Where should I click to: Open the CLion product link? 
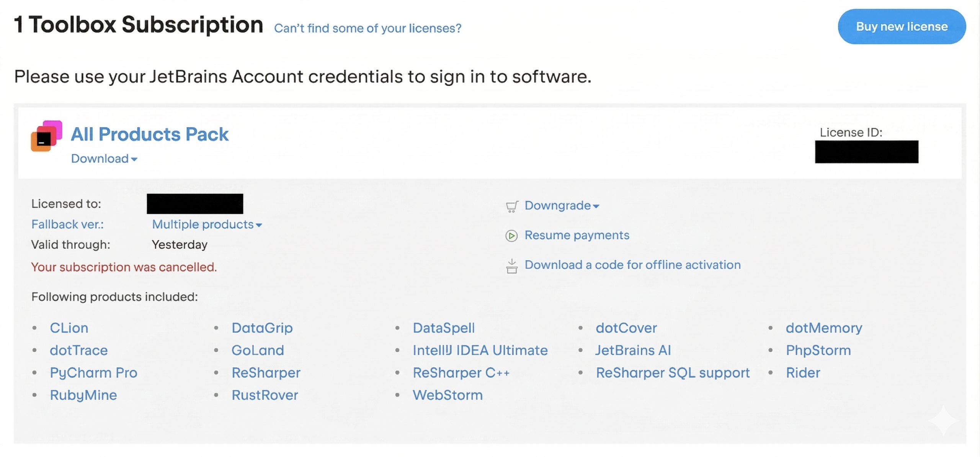pos(69,328)
